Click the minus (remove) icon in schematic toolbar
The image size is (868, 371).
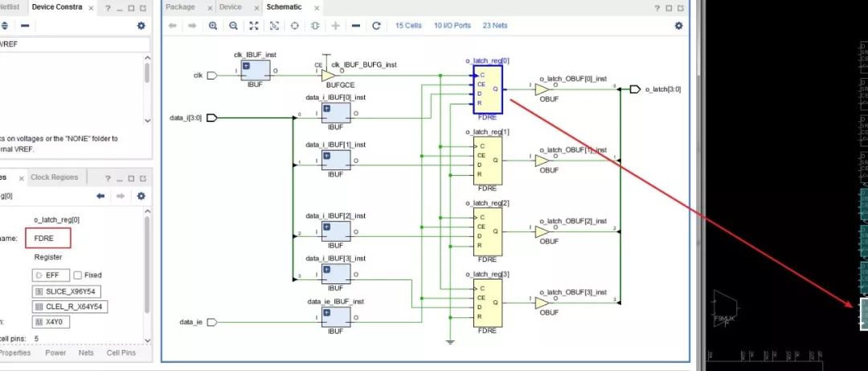(356, 26)
